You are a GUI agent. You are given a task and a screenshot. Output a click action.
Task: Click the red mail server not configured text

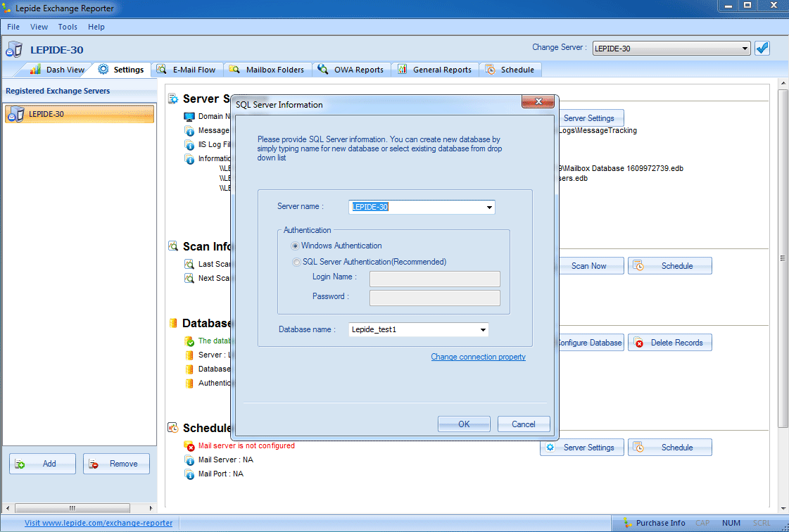click(246, 446)
